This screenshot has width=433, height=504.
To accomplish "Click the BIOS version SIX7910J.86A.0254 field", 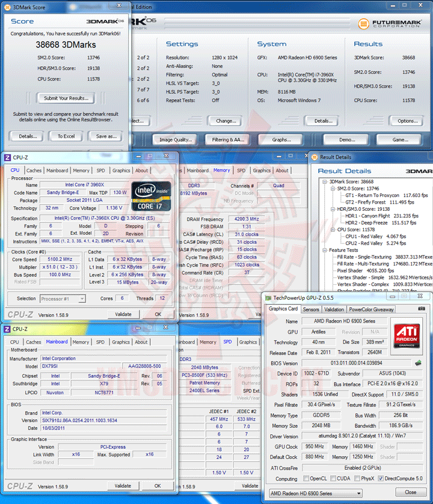I will point(103,421).
